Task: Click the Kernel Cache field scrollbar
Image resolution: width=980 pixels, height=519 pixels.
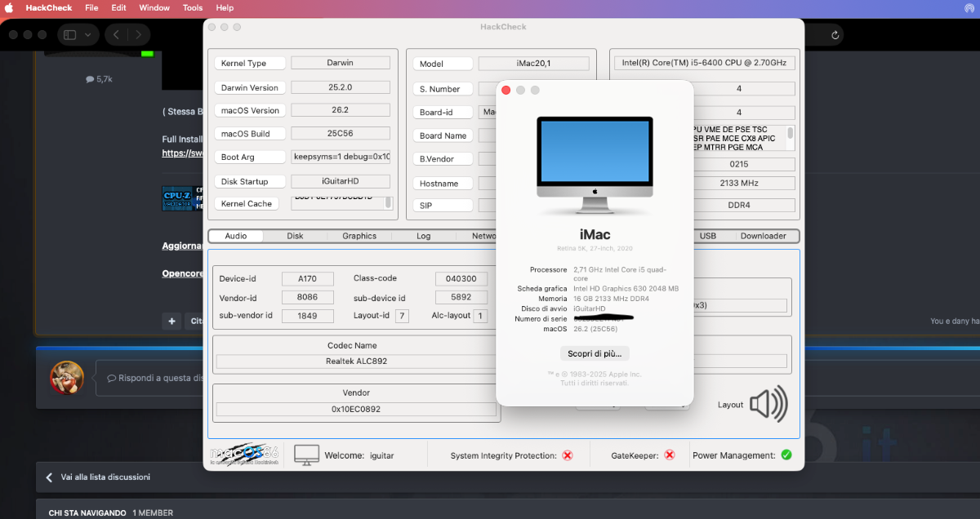Action: [x=388, y=202]
